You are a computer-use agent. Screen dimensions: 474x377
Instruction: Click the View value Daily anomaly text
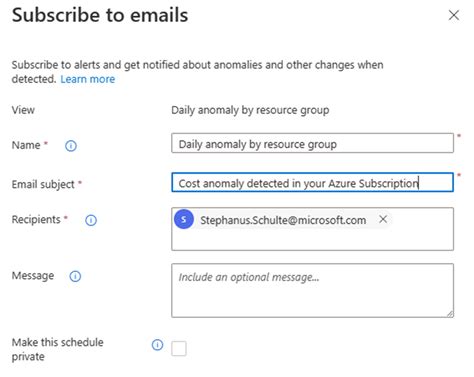[x=250, y=110]
